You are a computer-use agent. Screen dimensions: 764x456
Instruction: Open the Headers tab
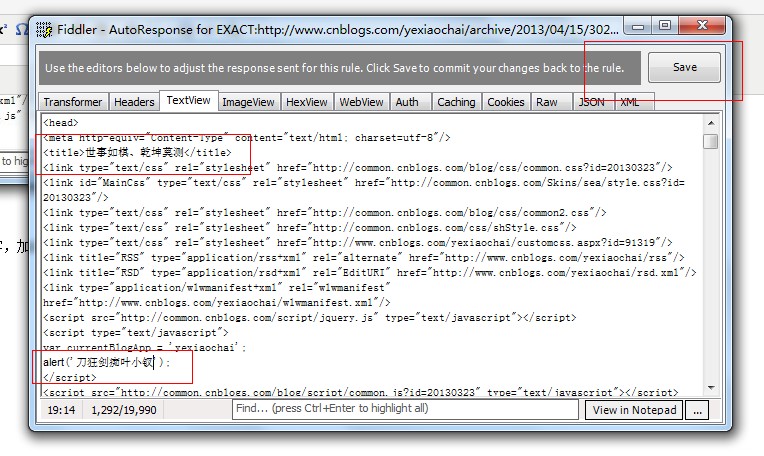(x=134, y=102)
